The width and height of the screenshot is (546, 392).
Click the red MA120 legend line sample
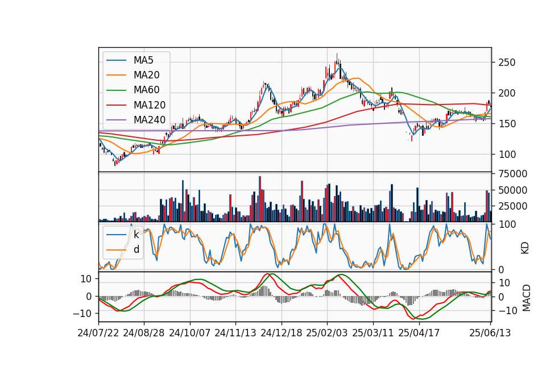click(116, 105)
